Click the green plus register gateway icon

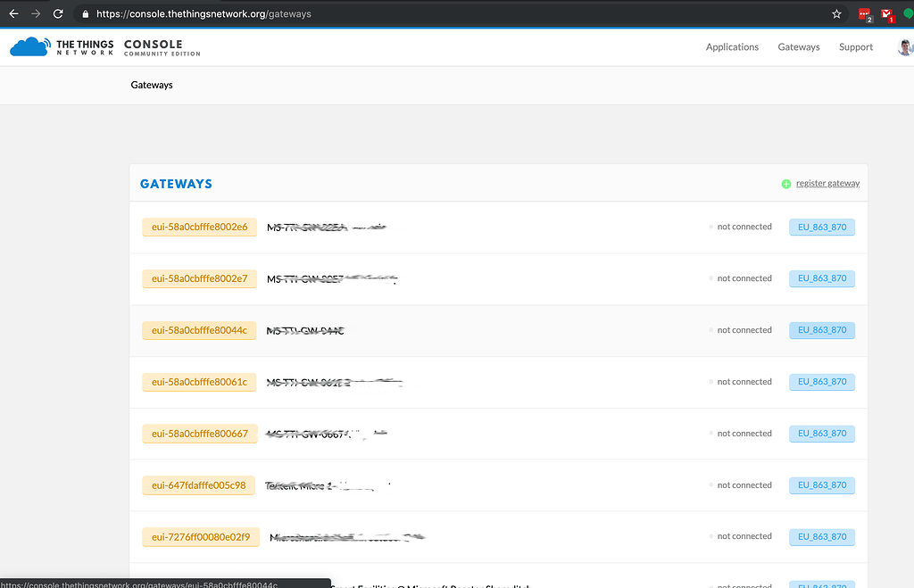click(786, 183)
